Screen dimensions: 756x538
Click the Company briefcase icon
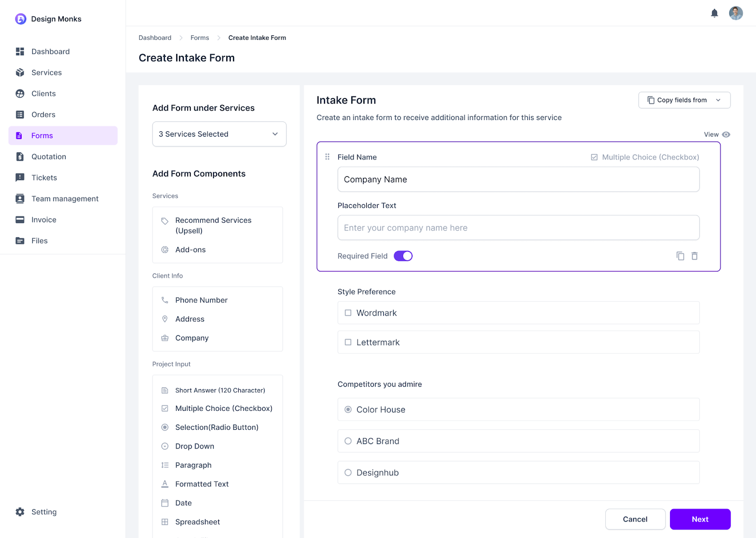click(165, 338)
